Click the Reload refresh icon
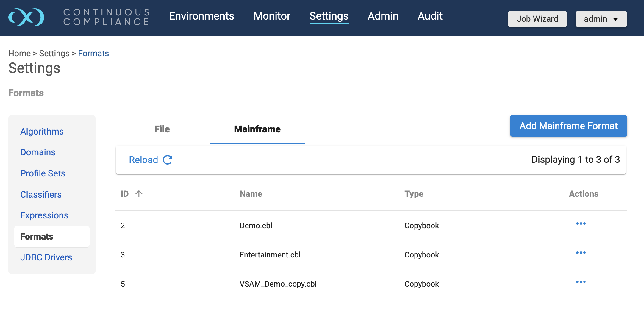This screenshot has height=322, width=644. pyautogui.click(x=168, y=160)
